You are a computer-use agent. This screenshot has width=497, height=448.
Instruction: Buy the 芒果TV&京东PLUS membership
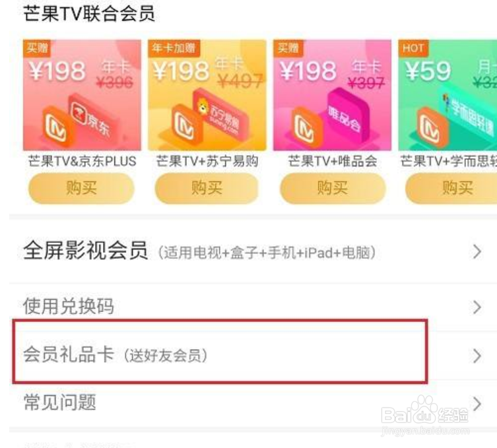pyautogui.click(x=81, y=187)
